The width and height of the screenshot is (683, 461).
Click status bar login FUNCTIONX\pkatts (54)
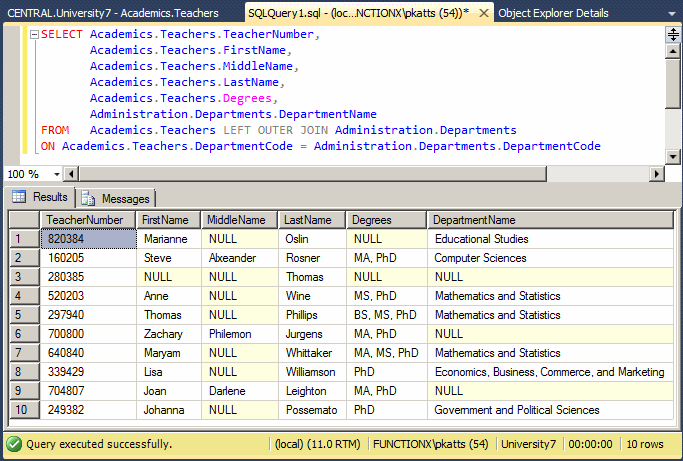point(430,444)
